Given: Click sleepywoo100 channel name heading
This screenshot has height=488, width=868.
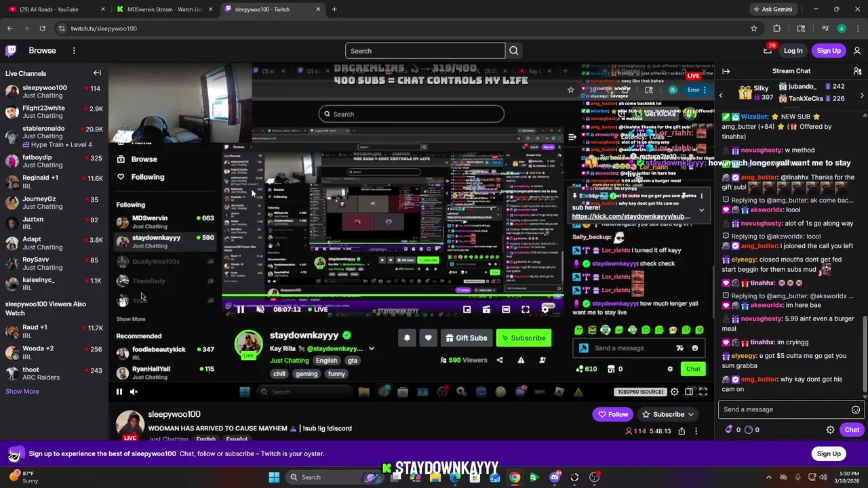Looking at the screenshot, I should click(174, 414).
